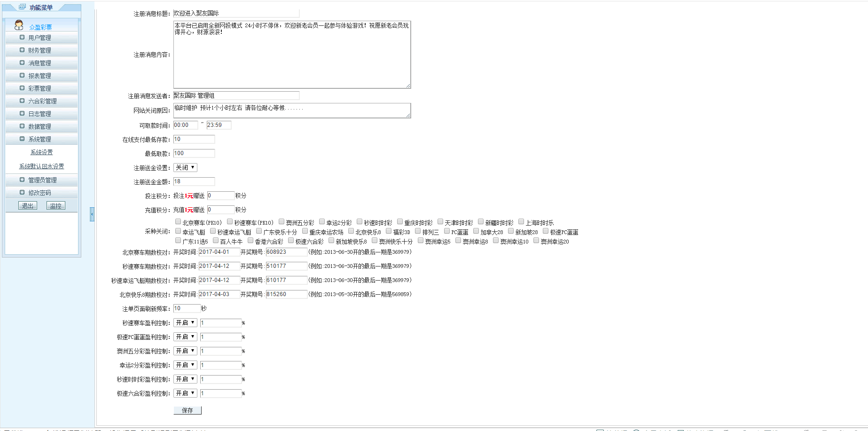Check the 百人牛牛 checkbox
This screenshot has width=868, height=431.
(216, 240)
